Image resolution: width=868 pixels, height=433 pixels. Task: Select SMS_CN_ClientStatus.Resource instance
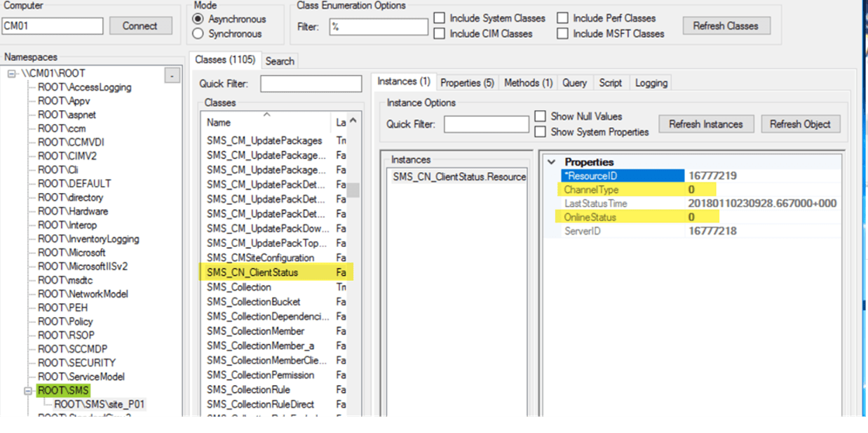[x=459, y=177]
